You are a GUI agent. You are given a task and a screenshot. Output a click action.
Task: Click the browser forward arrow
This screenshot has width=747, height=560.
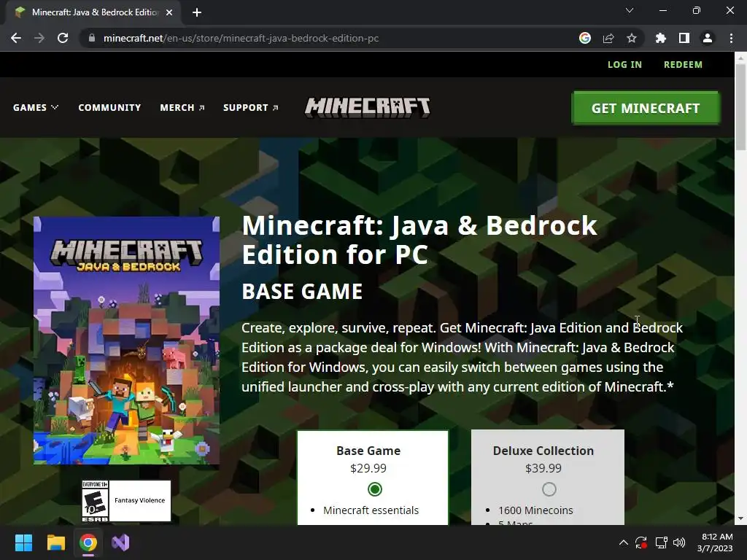pos(39,38)
